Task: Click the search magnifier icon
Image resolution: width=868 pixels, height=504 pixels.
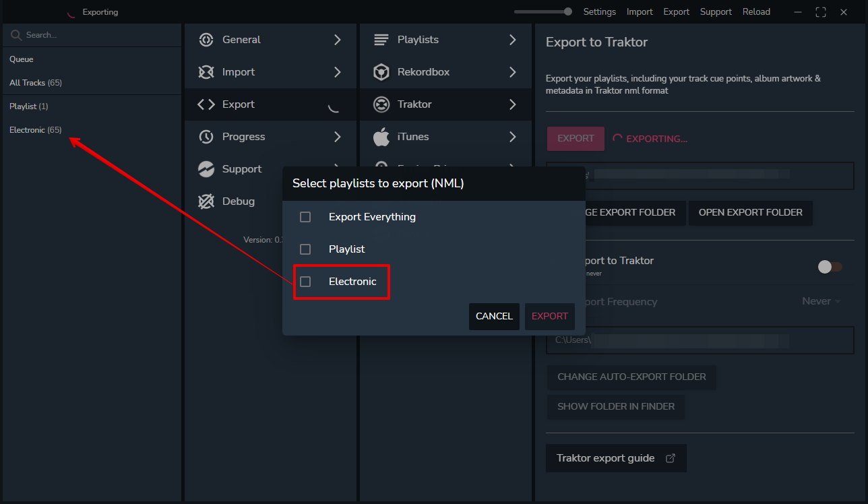Action: pyautogui.click(x=16, y=35)
